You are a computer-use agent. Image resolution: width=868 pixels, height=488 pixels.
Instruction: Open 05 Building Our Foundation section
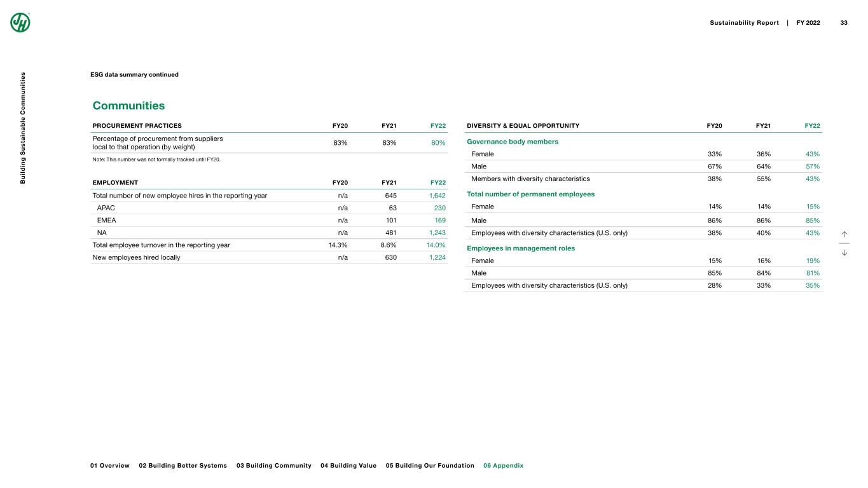tap(430, 466)
